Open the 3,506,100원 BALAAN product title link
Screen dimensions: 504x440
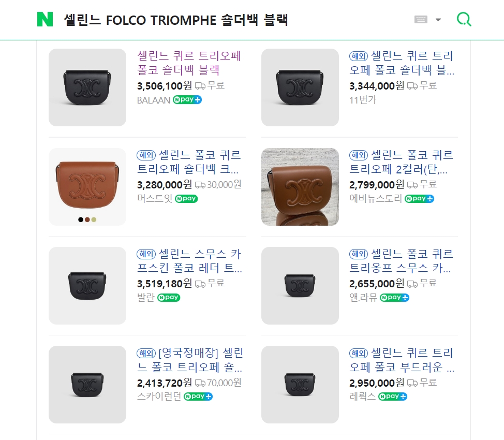189,63
